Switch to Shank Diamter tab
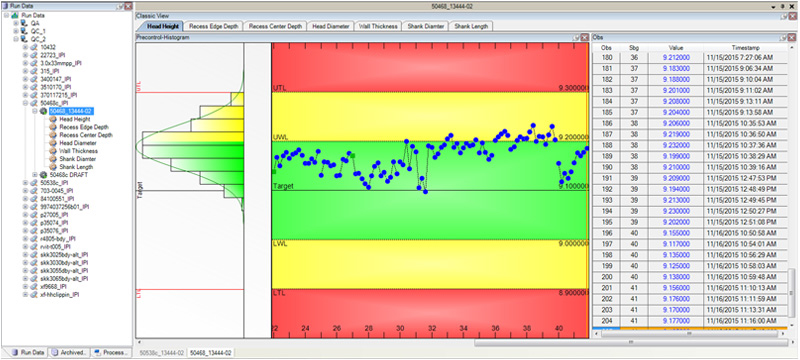This screenshot has width=800, height=360. pyautogui.click(x=426, y=26)
